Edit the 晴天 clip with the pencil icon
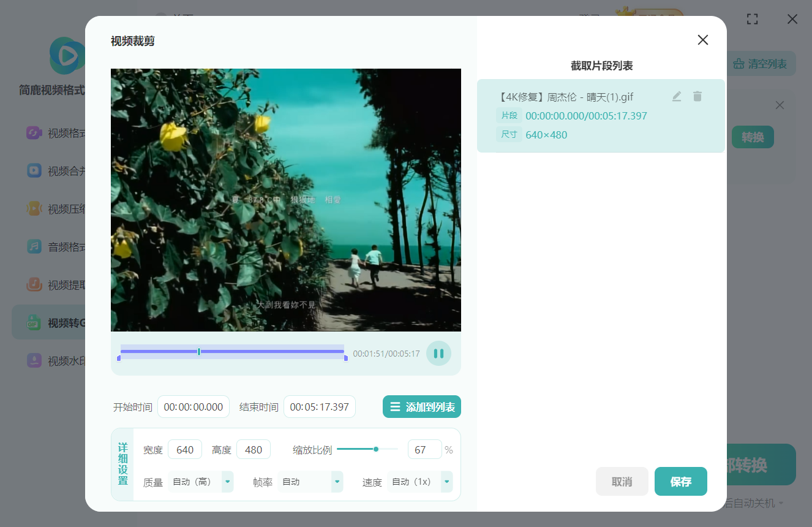 point(676,96)
